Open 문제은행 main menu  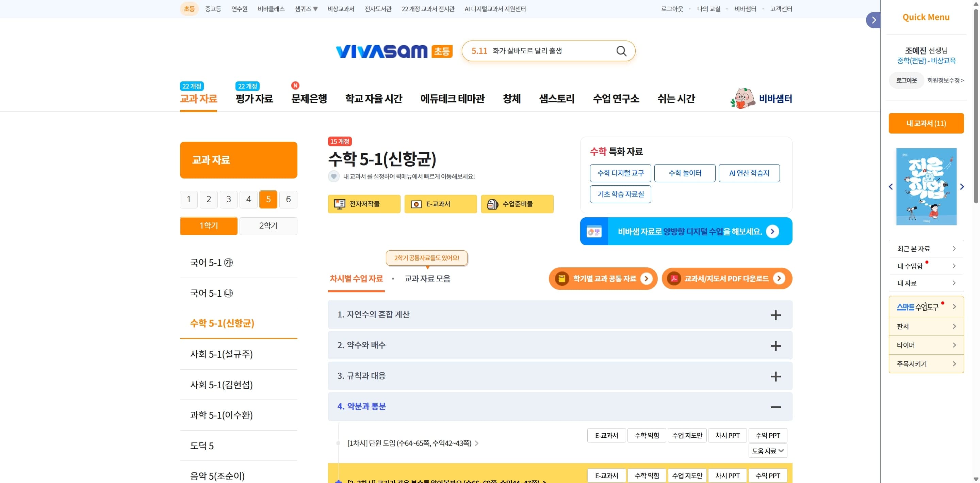(x=309, y=99)
